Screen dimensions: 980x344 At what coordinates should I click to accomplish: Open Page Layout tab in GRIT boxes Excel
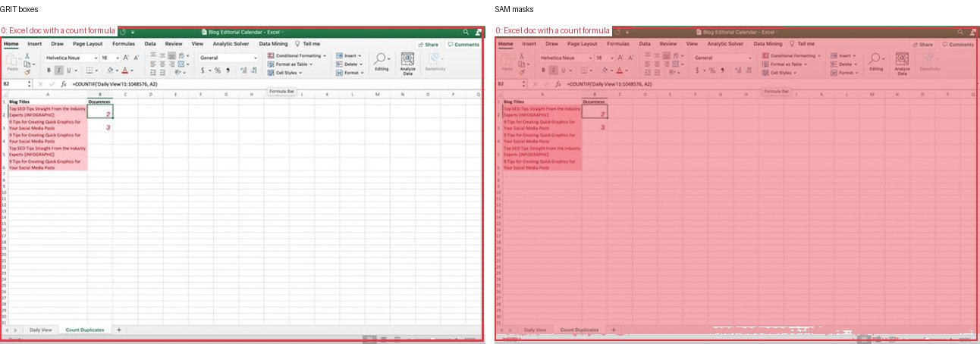coord(87,44)
